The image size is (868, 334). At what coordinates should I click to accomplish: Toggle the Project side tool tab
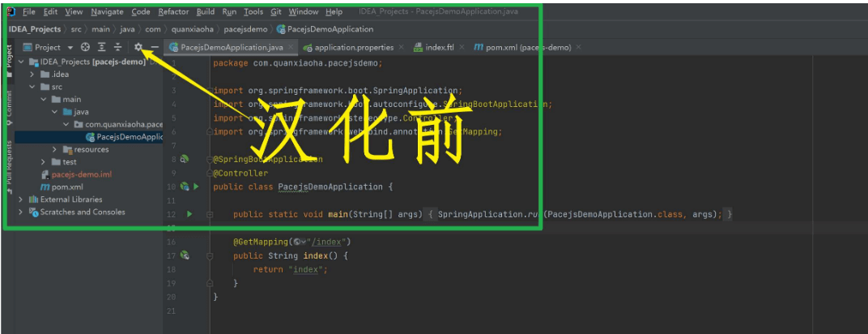point(9,60)
